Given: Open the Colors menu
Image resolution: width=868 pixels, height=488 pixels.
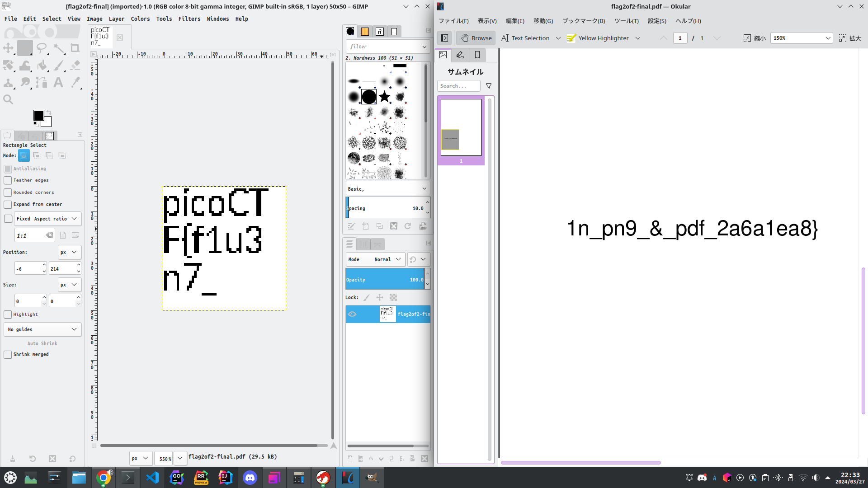Looking at the screenshot, I should pos(140,19).
